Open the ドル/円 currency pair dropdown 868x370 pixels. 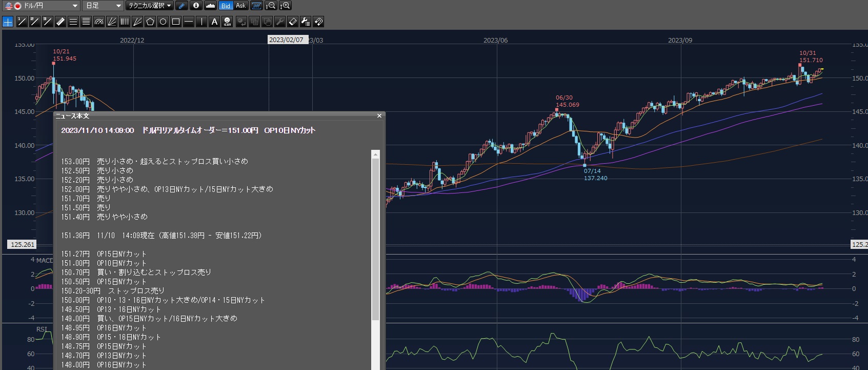(x=41, y=6)
